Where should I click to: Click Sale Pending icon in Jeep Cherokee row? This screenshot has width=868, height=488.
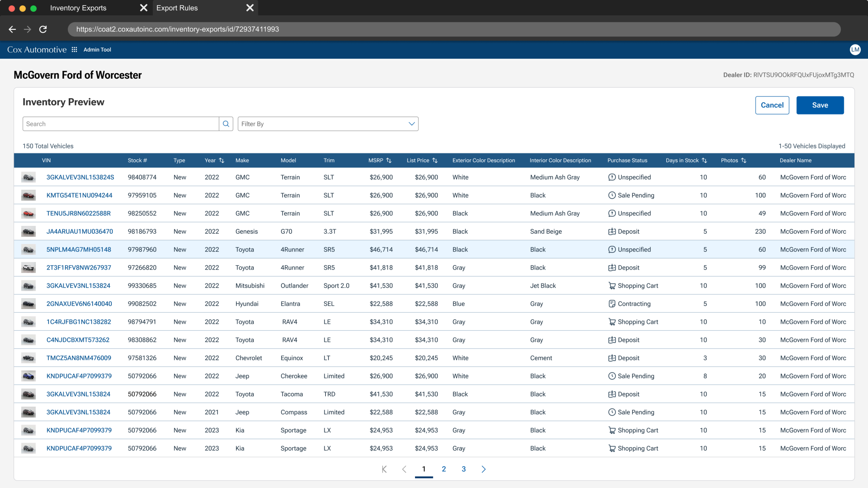point(612,376)
